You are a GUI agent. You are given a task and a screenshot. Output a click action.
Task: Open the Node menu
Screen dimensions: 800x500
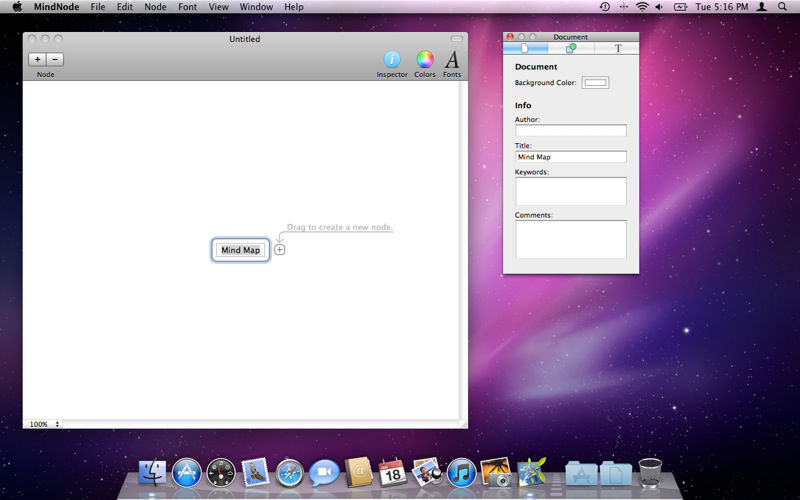155,7
